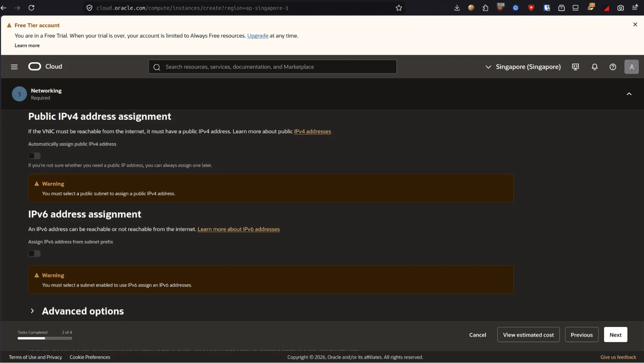Click the '2 of 4' tasks text
Screen dimensions: 644x363
click(x=67, y=332)
